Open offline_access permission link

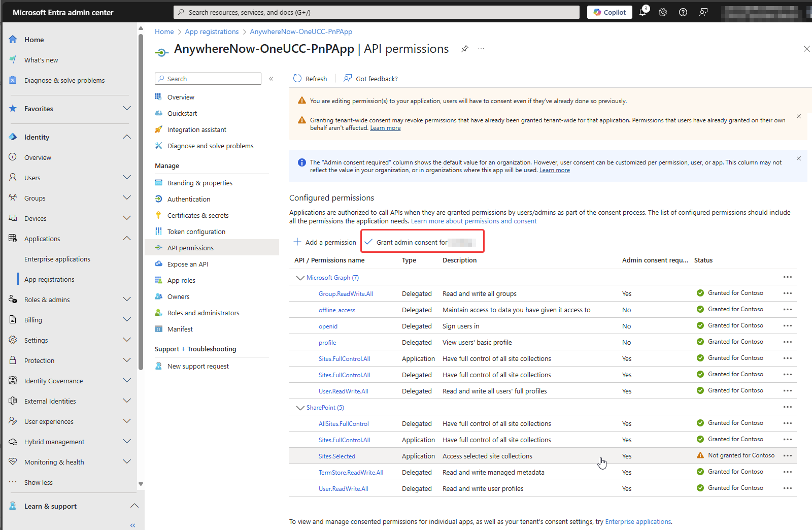coord(337,310)
